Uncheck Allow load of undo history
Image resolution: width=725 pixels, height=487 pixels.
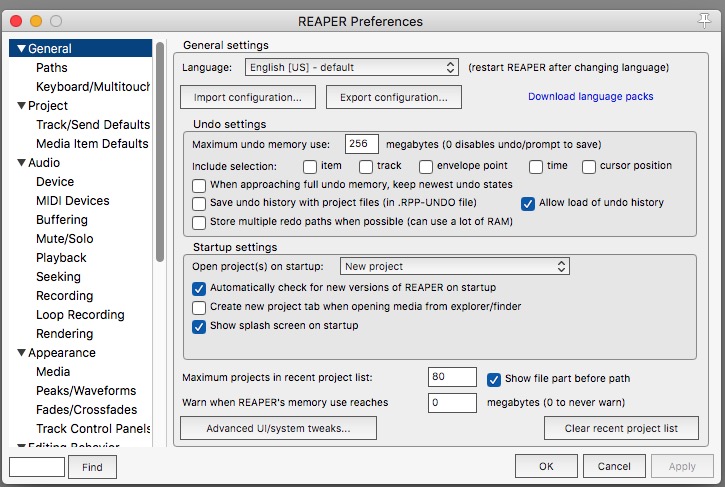pyautogui.click(x=528, y=203)
